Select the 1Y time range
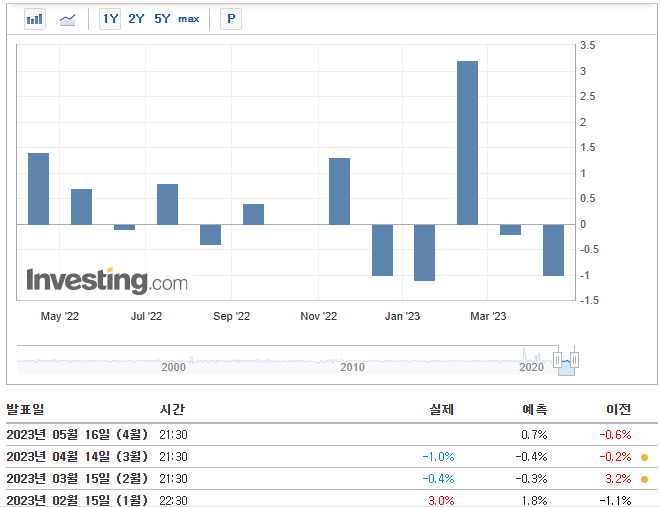Image resolution: width=660 pixels, height=507 pixels. (110, 19)
